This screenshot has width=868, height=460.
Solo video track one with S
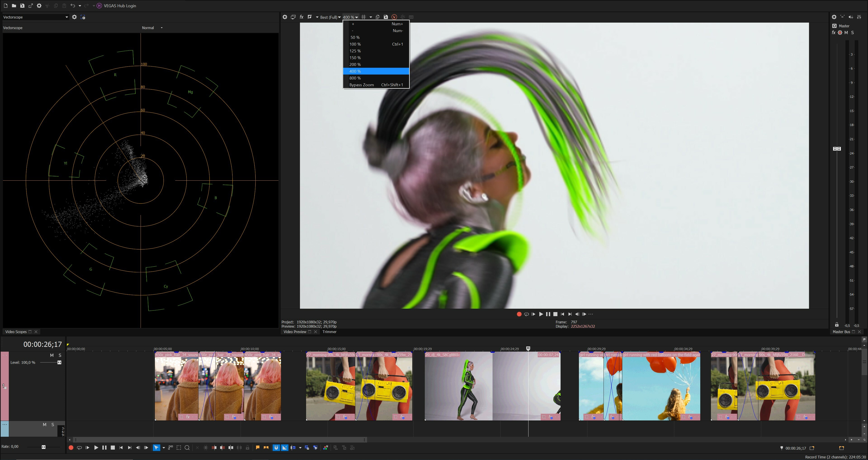tap(60, 355)
